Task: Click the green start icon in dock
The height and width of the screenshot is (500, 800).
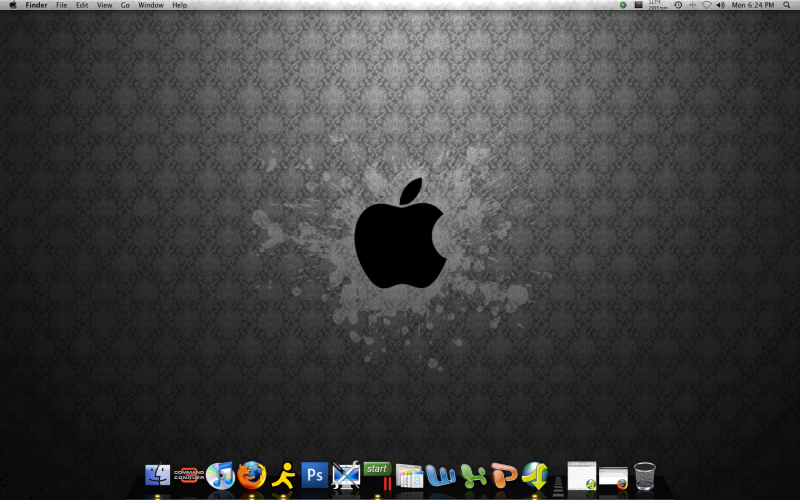Action: point(378,474)
